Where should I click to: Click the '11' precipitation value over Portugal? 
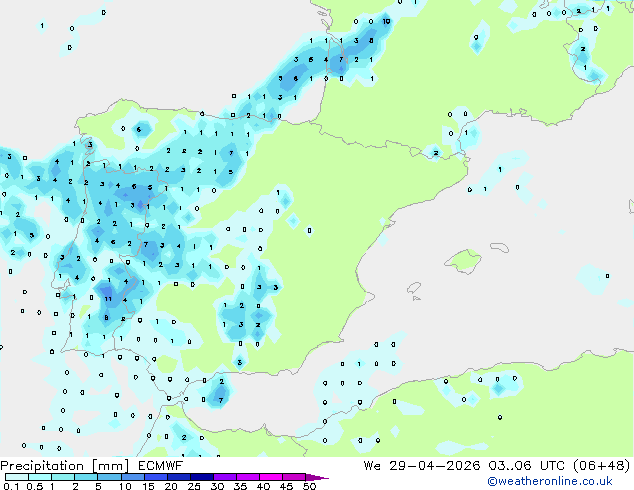point(108,299)
